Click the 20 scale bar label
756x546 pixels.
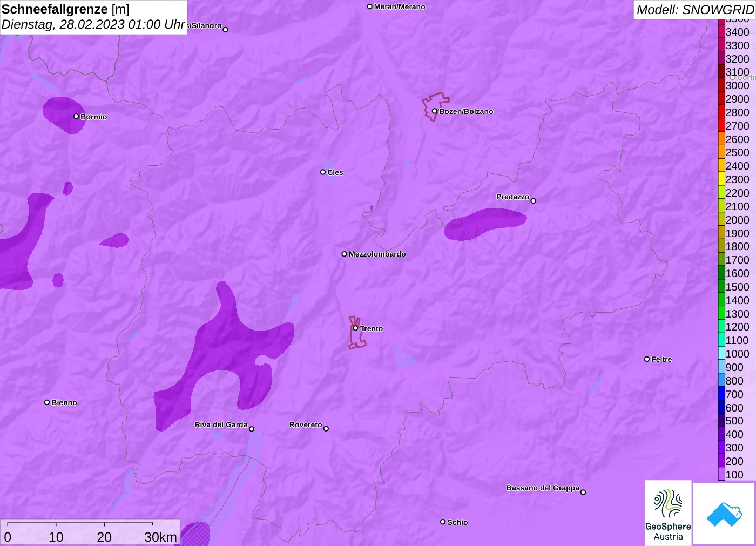tap(104, 537)
